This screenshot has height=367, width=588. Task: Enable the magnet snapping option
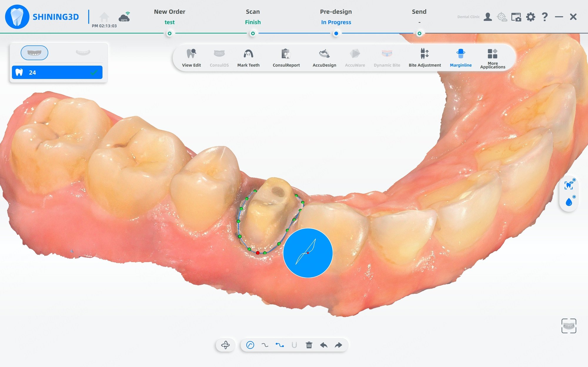295,345
